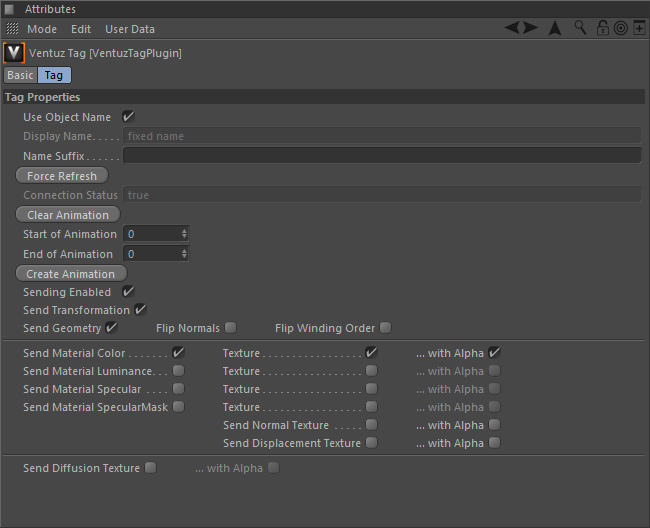The height and width of the screenshot is (528, 650).
Task: Click the grip icon left of Mode
Action: (x=12, y=30)
